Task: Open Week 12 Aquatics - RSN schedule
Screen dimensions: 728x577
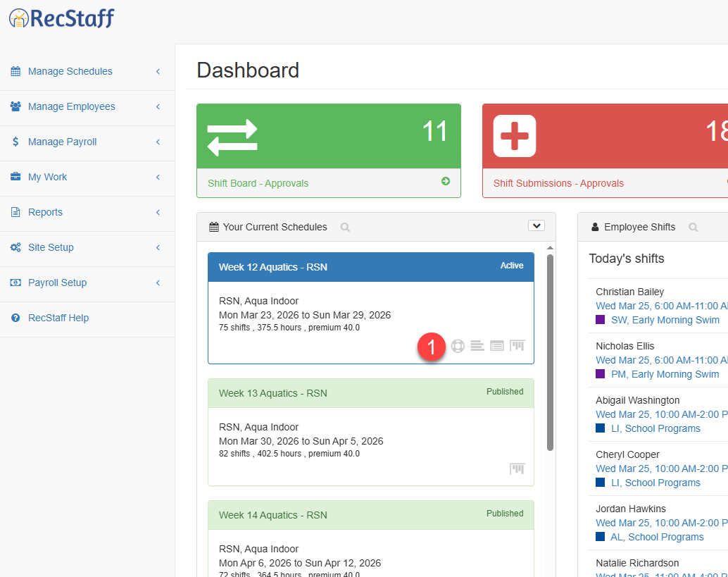Action: (273, 267)
